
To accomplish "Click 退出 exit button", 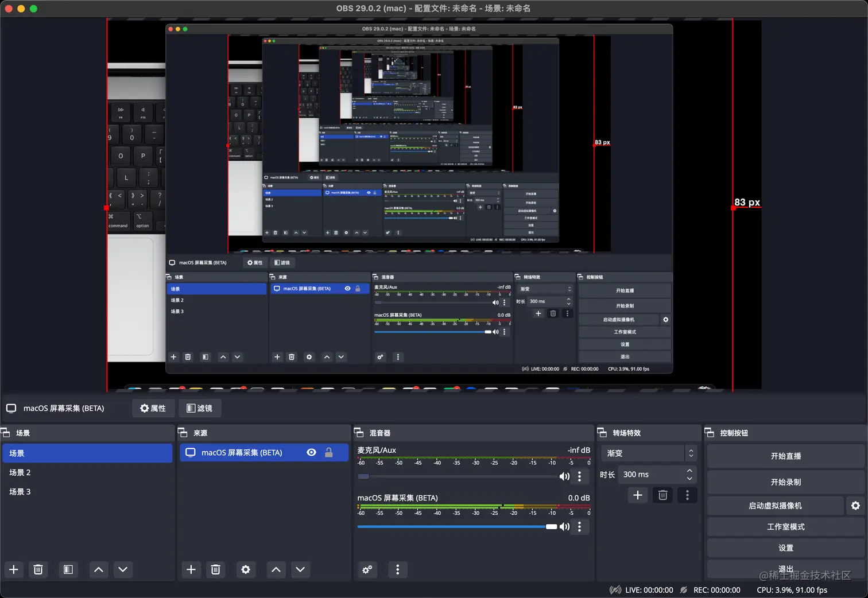I will 785,569.
